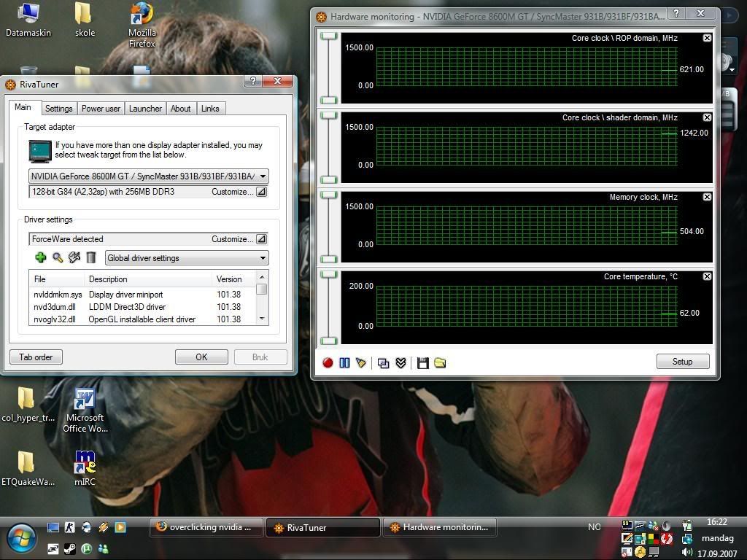This screenshot has width=747, height=560.
Task: Switch to overclicking nvidia taskbar button
Action: point(206,527)
